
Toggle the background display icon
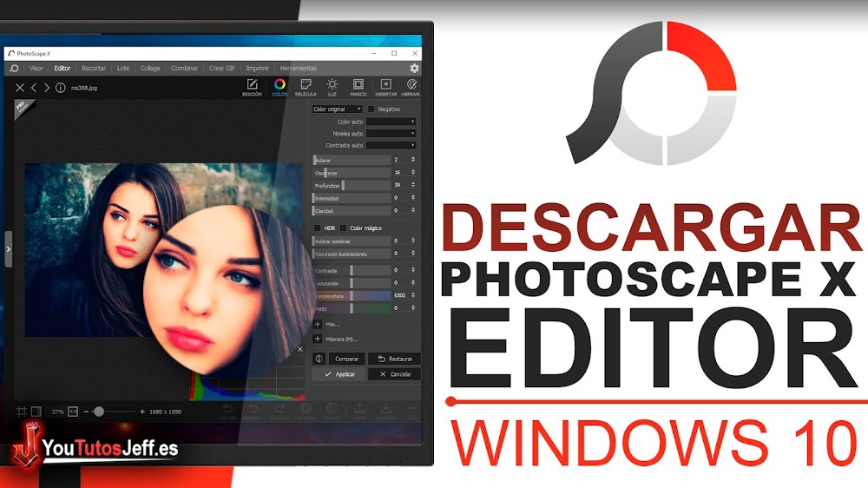(x=36, y=412)
